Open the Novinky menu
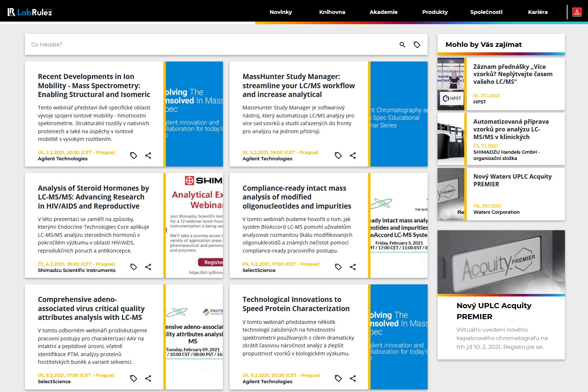This screenshot has height=392, width=588. pyautogui.click(x=281, y=12)
